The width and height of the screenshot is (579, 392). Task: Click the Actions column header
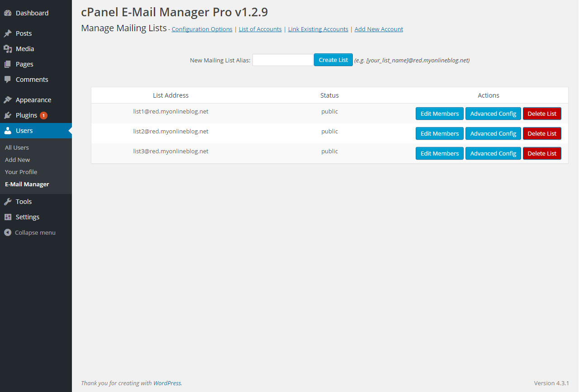489,95
